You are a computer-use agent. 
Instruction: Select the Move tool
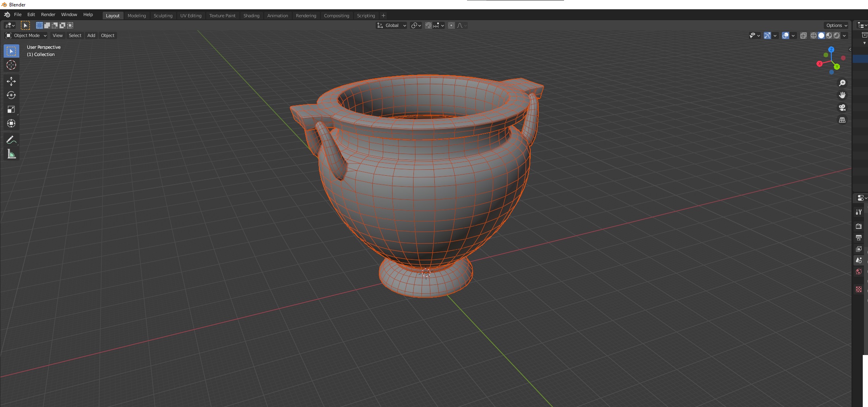click(x=11, y=81)
